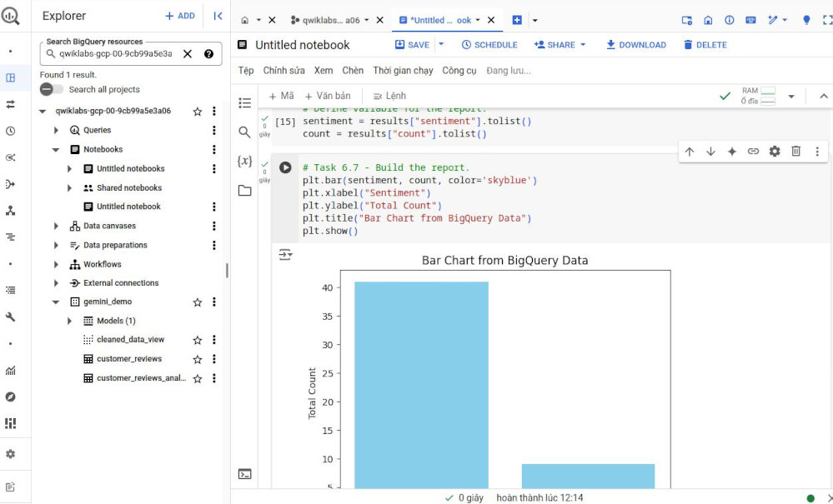833x504 pixels.
Task: Open the Xem menu
Action: pos(324,71)
